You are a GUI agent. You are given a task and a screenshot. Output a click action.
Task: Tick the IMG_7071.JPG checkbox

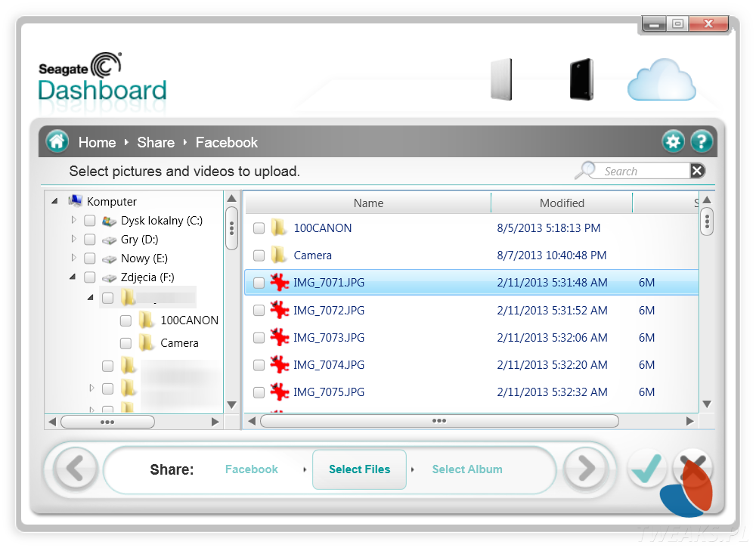(x=259, y=283)
